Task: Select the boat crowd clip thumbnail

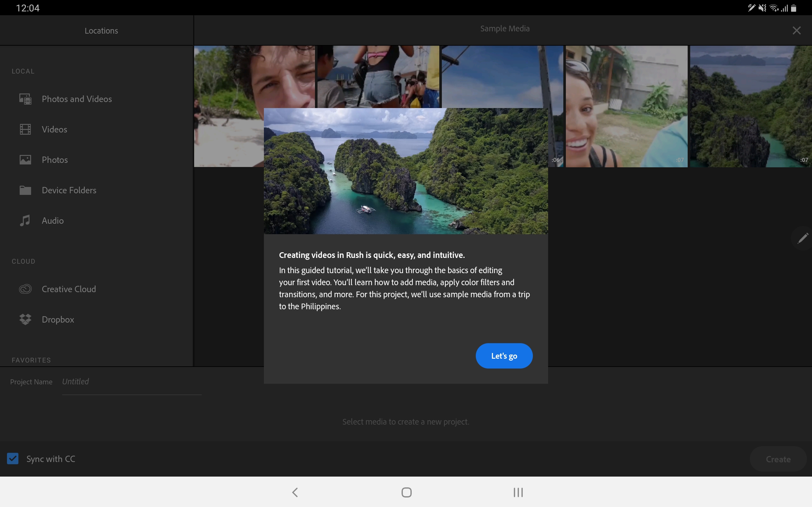Action: click(378, 76)
